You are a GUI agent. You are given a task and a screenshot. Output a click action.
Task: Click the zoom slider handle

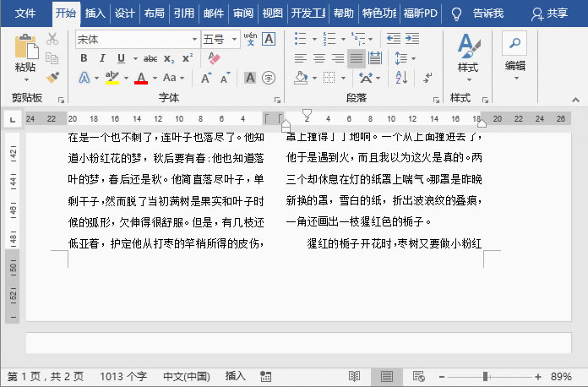[x=485, y=376]
